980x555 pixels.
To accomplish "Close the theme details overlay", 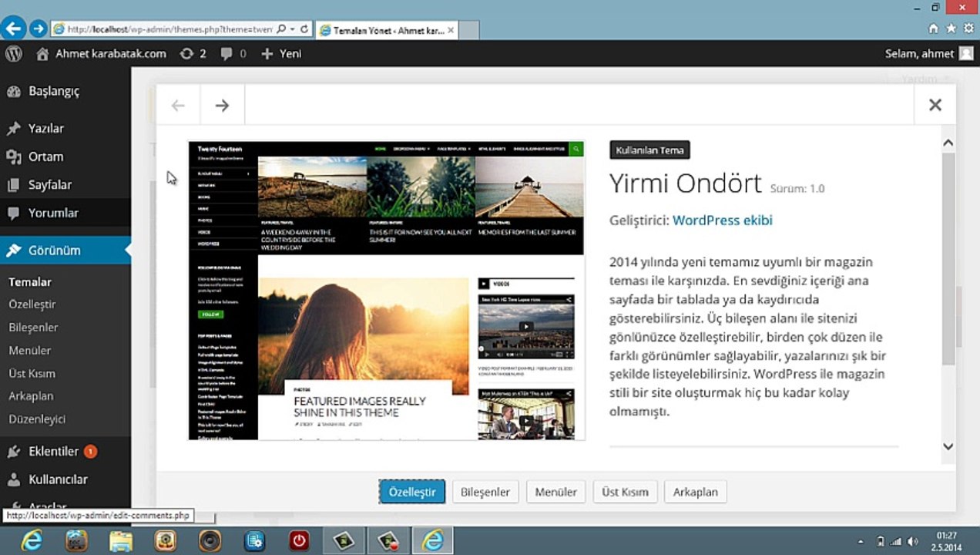I will coord(935,105).
